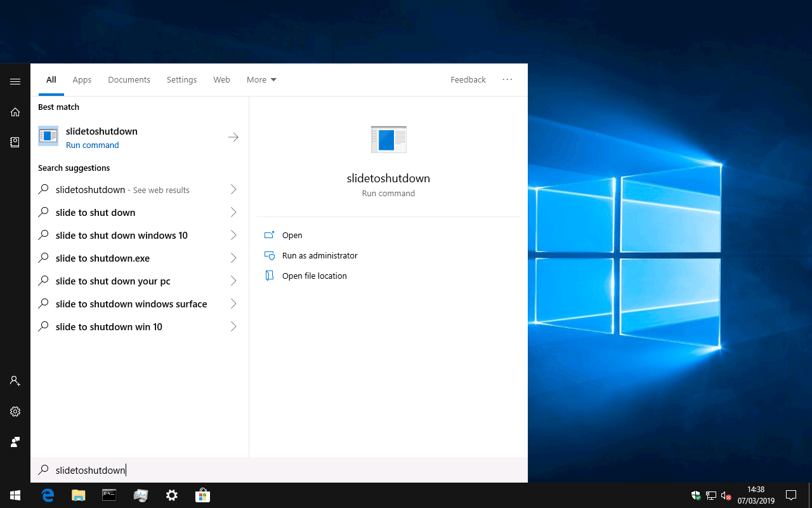Expand chevron for 'slide to shutdown.exe' suggestion

coord(233,258)
